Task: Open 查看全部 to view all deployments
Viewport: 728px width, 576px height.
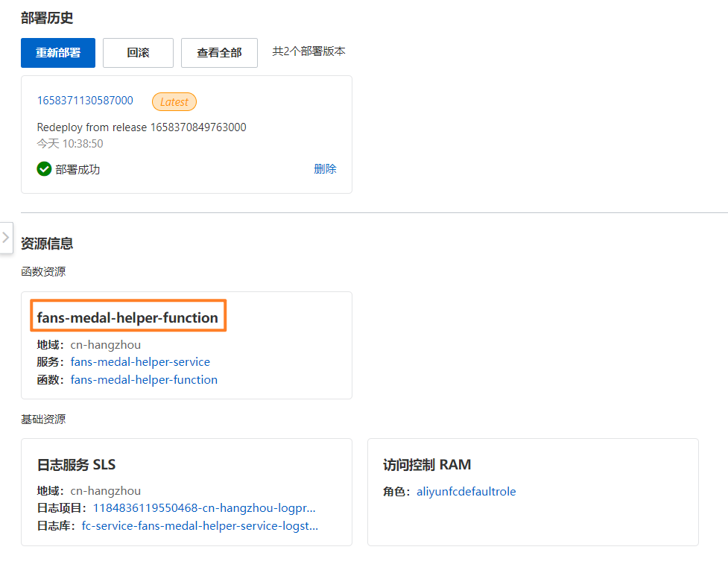Action: coord(219,53)
